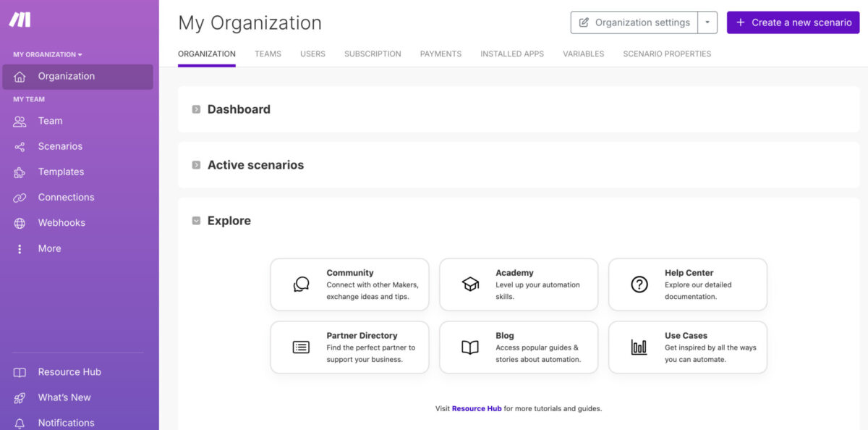Open More via three-dots icon

pyautogui.click(x=20, y=248)
